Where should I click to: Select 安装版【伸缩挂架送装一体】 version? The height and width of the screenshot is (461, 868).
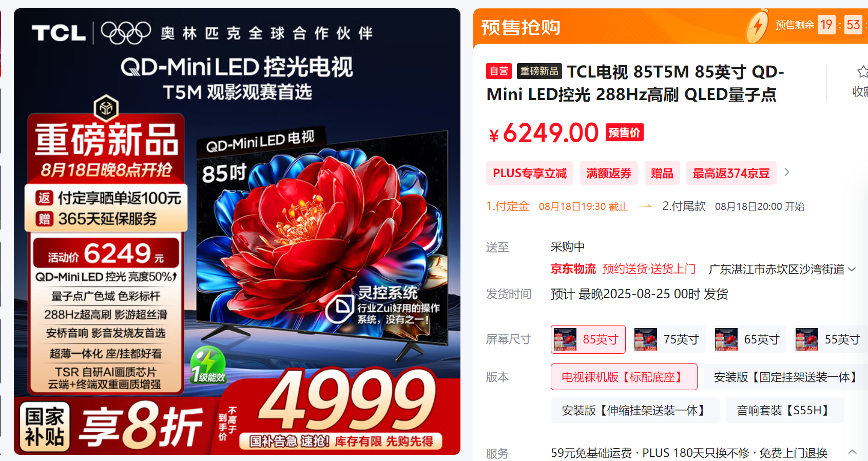coord(635,410)
